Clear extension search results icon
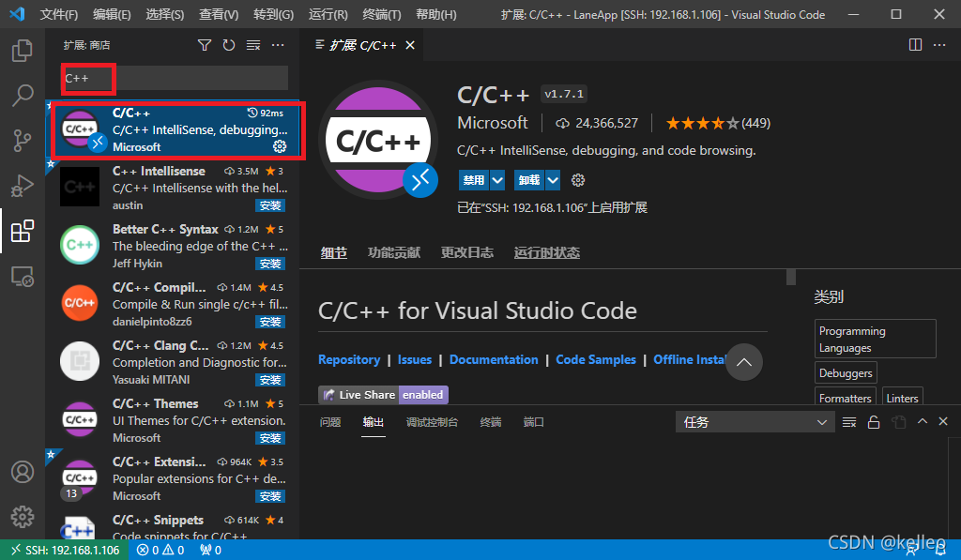 (x=253, y=45)
